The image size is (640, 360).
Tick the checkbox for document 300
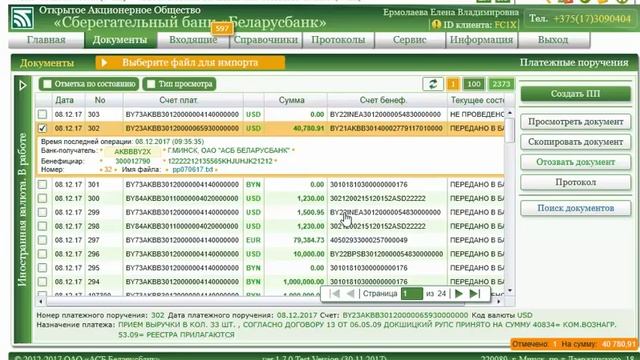tap(42, 198)
